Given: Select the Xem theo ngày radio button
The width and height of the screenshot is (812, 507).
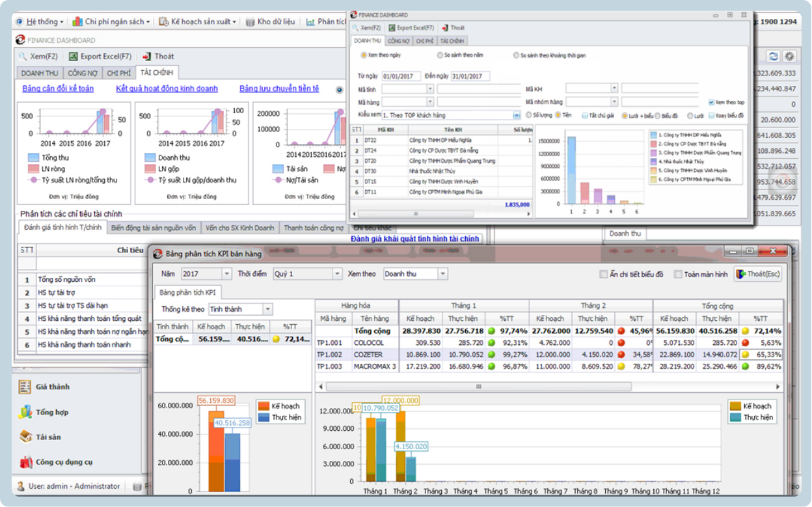Looking at the screenshot, I should point(363,55).
